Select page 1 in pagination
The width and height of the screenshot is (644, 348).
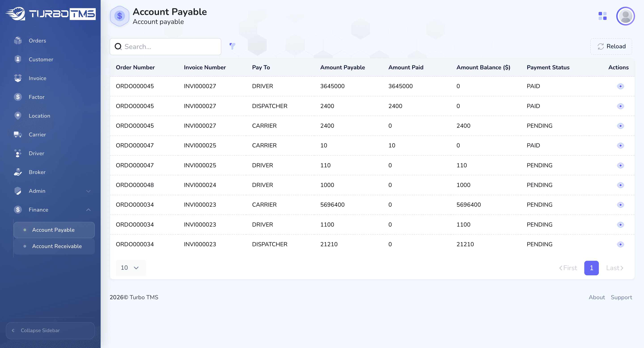591,268
